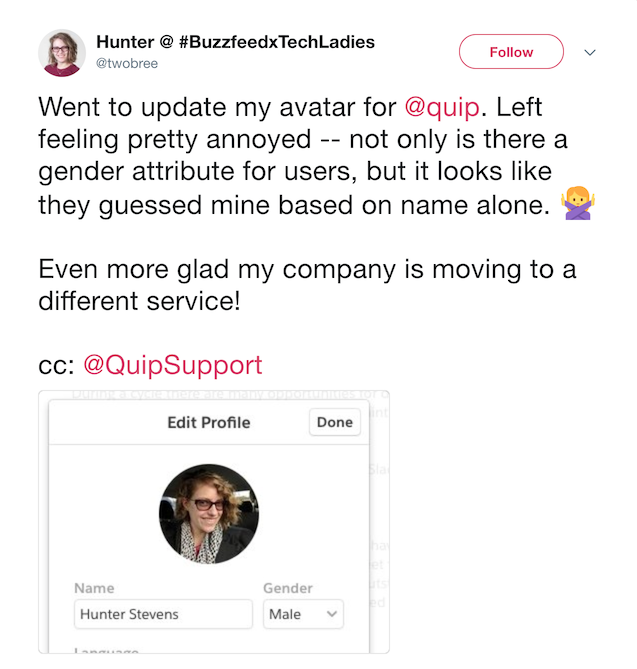Click the tweet text about gender attribute
Image resolution: width=637 pixels, height=669 pixels.
[x=316, y=156]
